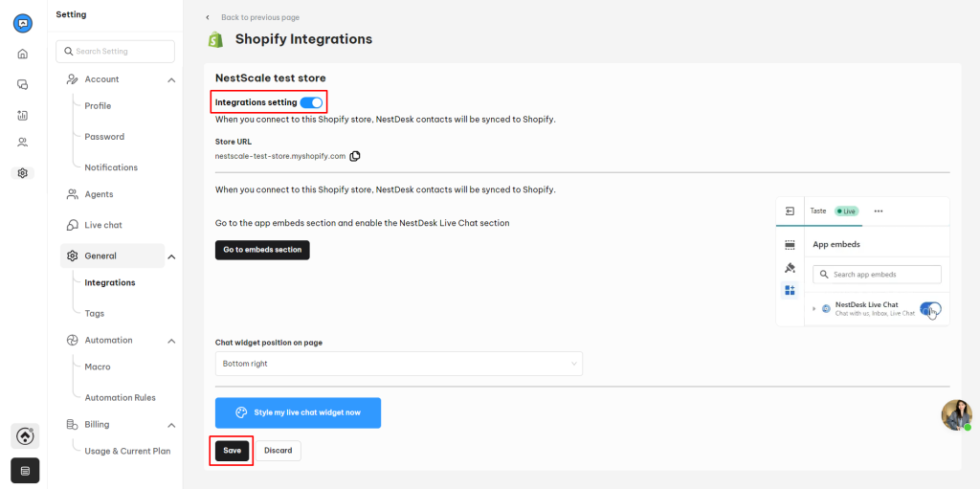
Task: Click the rocket app icon near bottom of rail
Action: tap(25, 435)
